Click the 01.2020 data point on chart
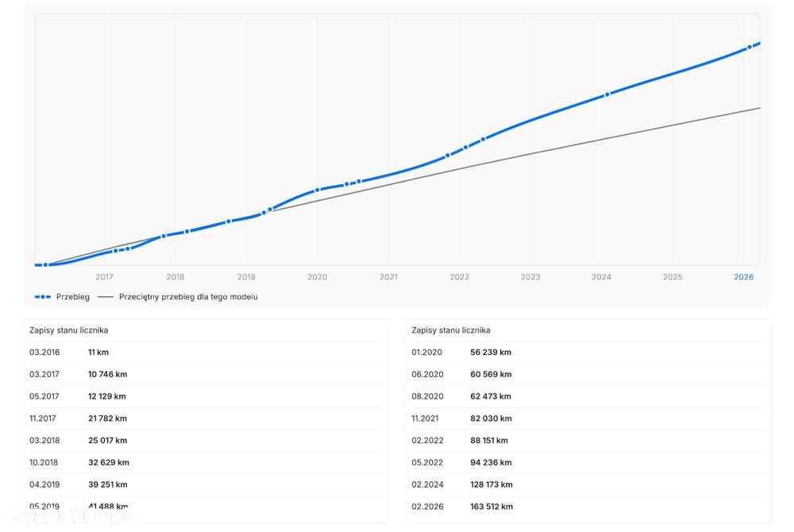Screen dimensions: 794x532 coord(318,191)
